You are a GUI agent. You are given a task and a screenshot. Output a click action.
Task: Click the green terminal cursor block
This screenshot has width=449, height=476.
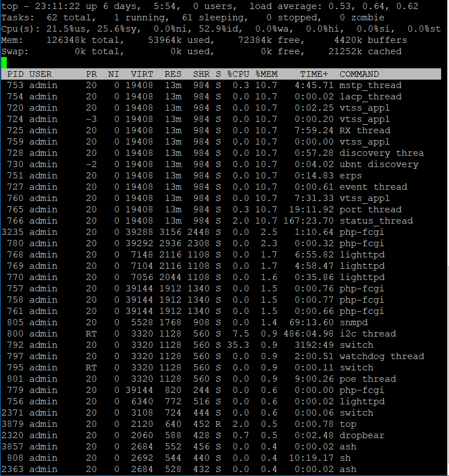point(5,63)
